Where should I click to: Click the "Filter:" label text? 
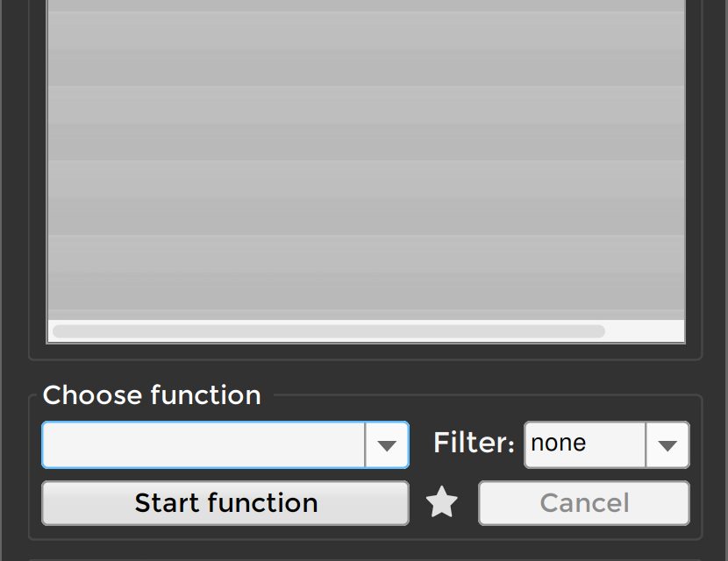474,444
